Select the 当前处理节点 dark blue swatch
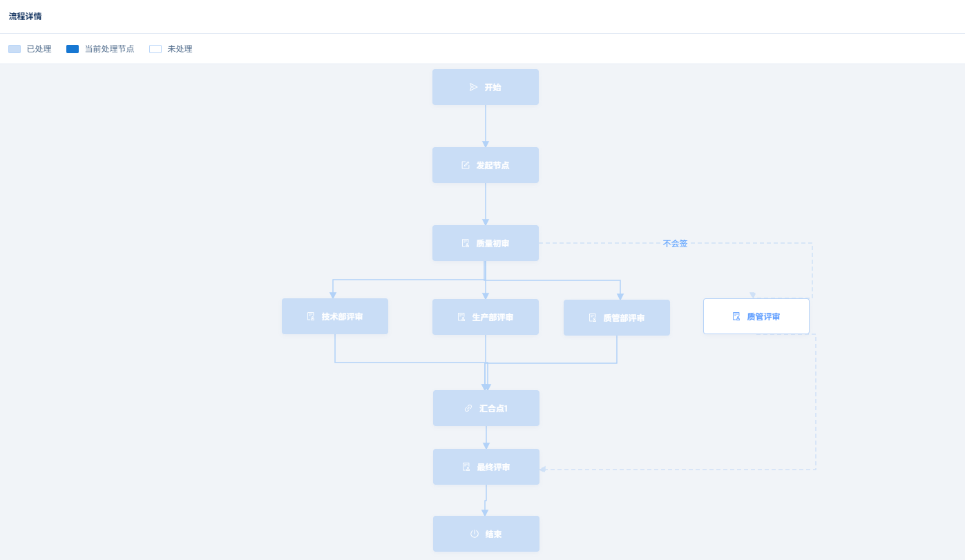 pos(73,49)
